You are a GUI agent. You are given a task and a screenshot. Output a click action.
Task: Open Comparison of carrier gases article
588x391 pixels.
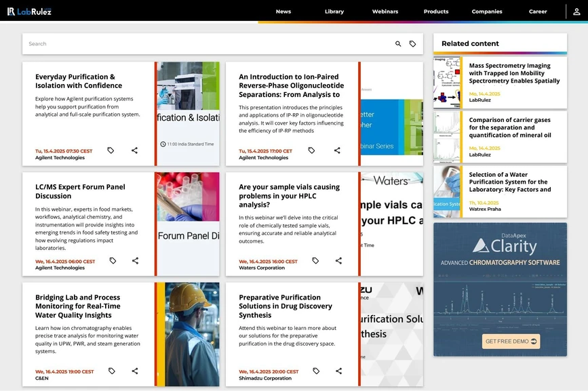coord(509,127)
